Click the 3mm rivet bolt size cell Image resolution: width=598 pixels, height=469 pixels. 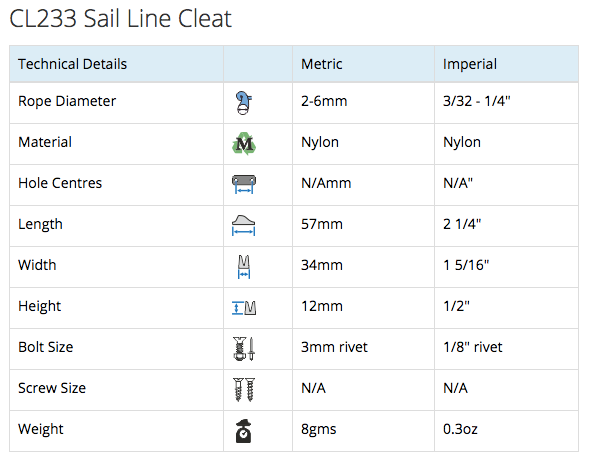363,349
